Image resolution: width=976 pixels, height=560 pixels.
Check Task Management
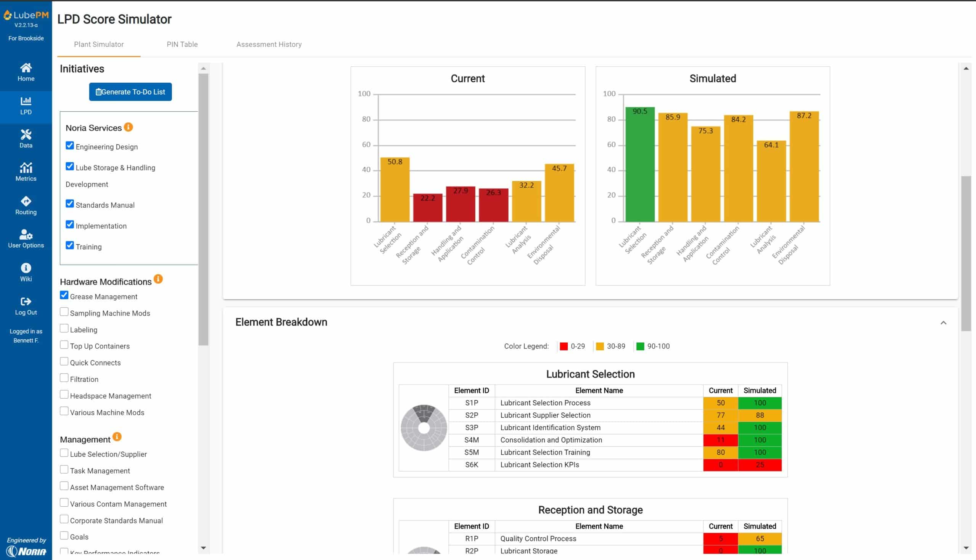click(64, 469)
